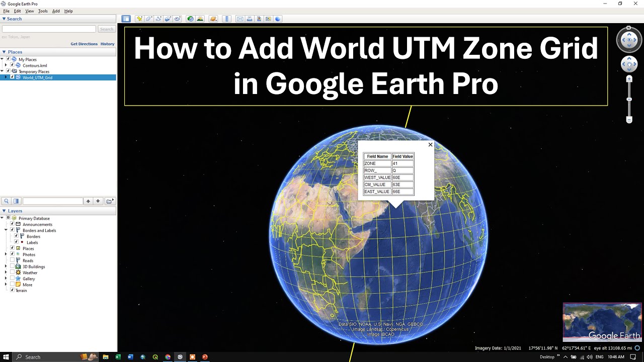Click the overview map thumbnail
This screenshot has width=644, height=362.
click(602, 322)
